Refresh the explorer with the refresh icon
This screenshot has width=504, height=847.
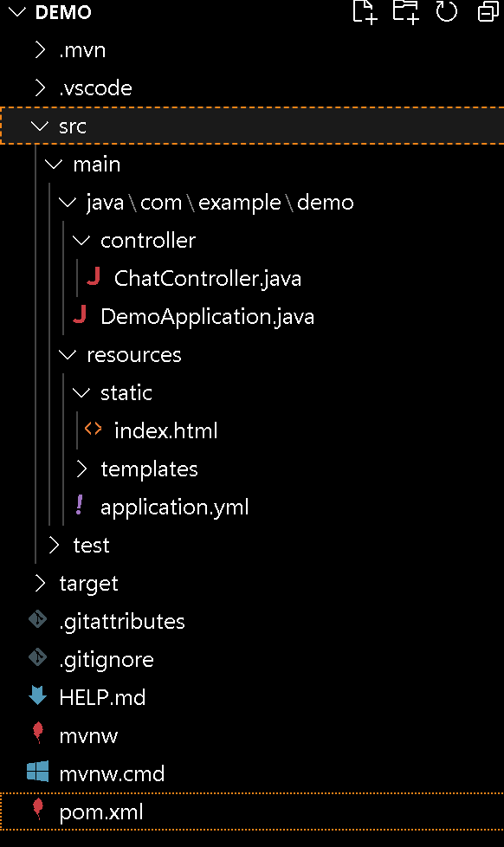pos(446,11)
